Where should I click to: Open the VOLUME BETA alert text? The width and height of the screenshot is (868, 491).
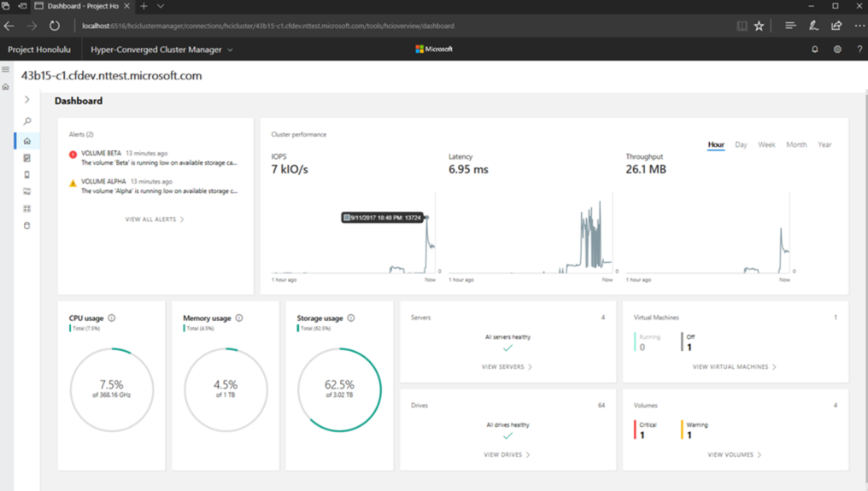click(x=159, y=158)
